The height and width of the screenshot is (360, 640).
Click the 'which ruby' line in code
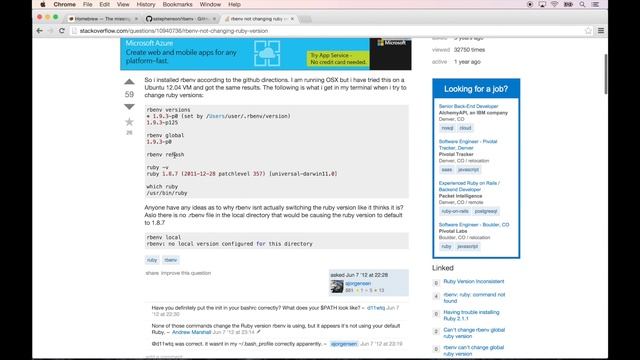[162, 187]
